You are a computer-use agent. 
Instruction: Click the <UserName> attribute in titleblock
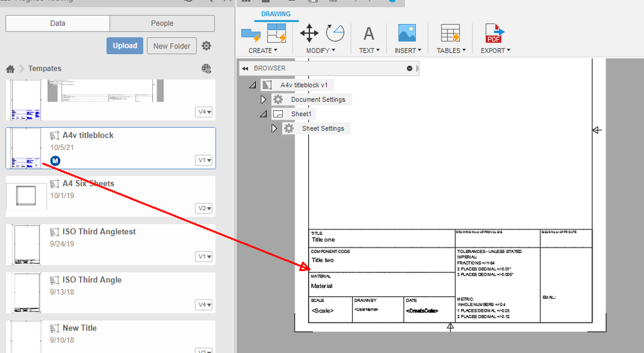point(366,309)
